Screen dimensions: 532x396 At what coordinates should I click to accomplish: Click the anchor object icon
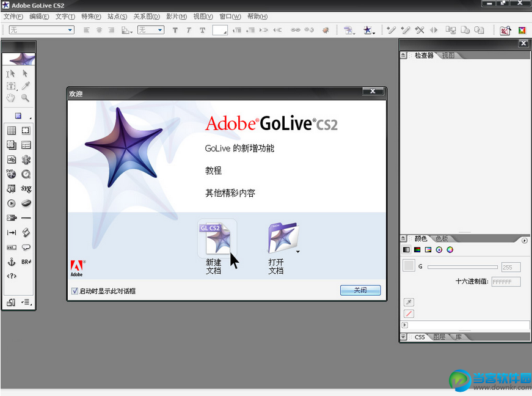tap(11, 262)
